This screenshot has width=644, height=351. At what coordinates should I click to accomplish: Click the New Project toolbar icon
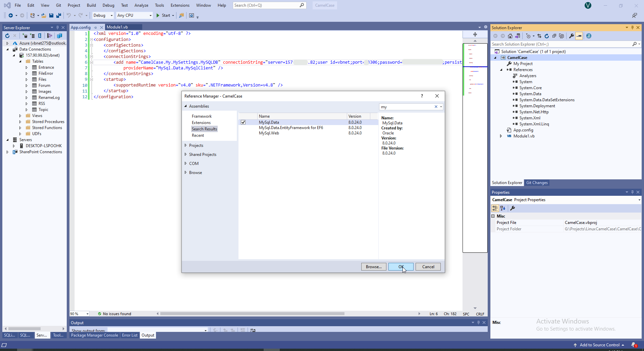point(32,15)
